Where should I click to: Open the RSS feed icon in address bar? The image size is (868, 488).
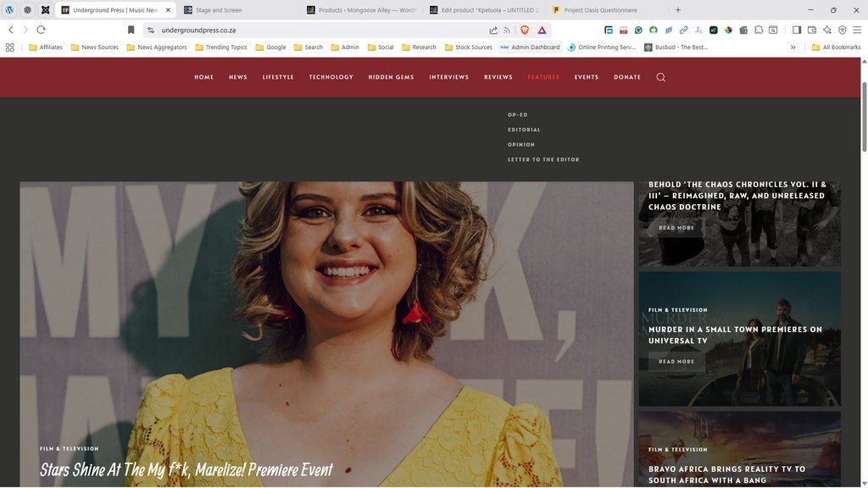507,30
